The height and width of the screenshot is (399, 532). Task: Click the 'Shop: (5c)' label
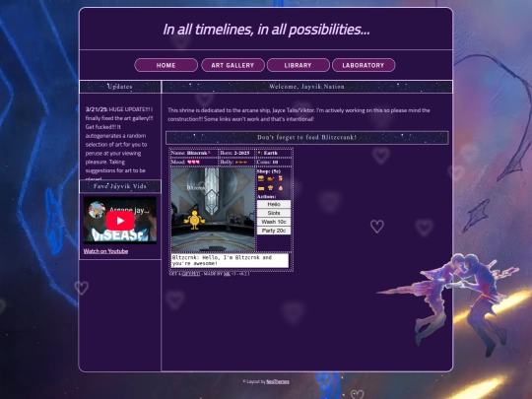[x=269, y=171]
